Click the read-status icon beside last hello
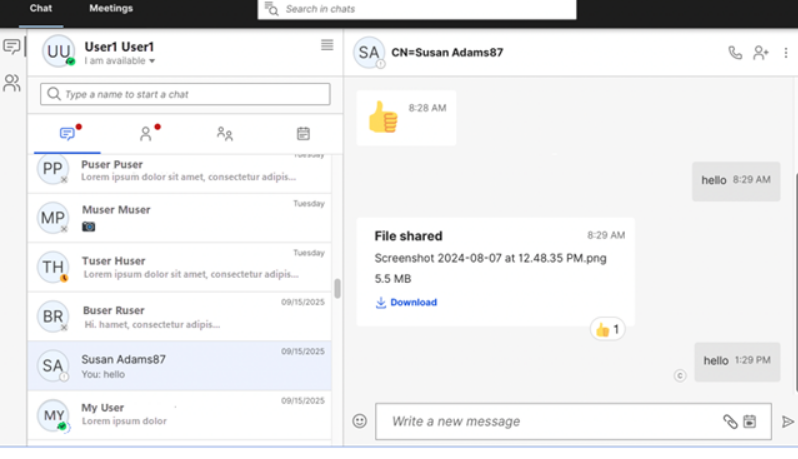 pos(680,376)
